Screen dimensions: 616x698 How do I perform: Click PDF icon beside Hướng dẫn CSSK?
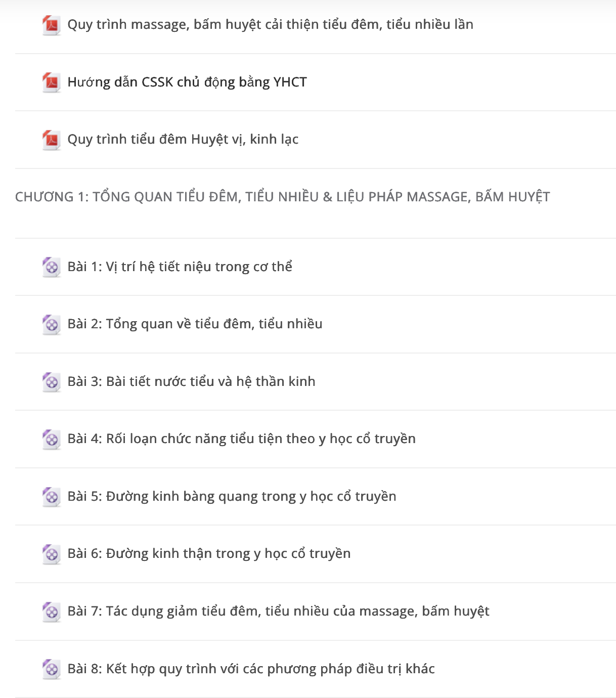(52, 82)
